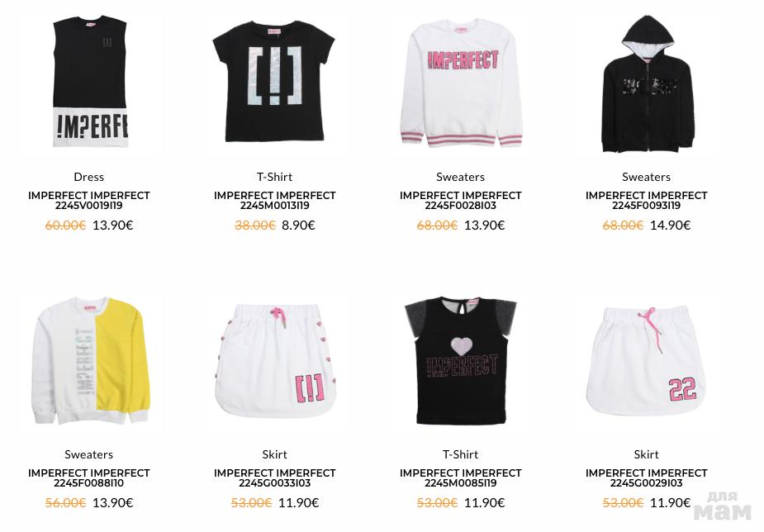Viewport: 764px width, 532px height.
Task: Open product link 2245M0085I19
Action: [x=460, y=478]
